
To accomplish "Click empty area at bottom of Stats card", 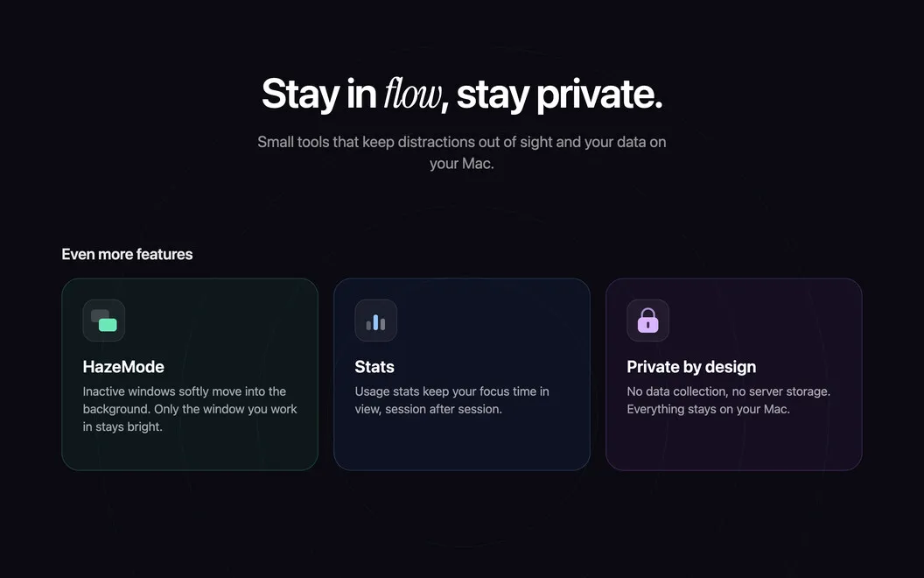I will [461, 445].
